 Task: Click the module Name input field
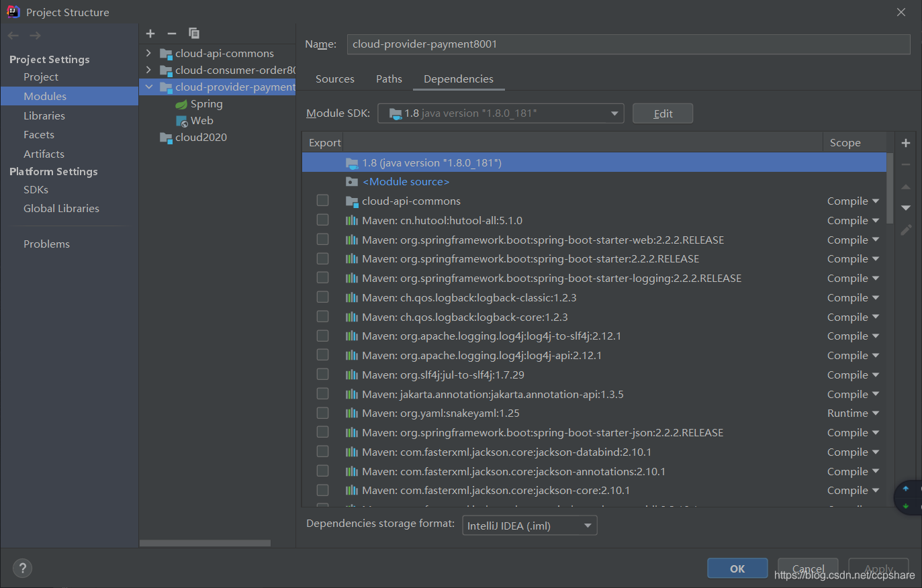pos(629,44)
